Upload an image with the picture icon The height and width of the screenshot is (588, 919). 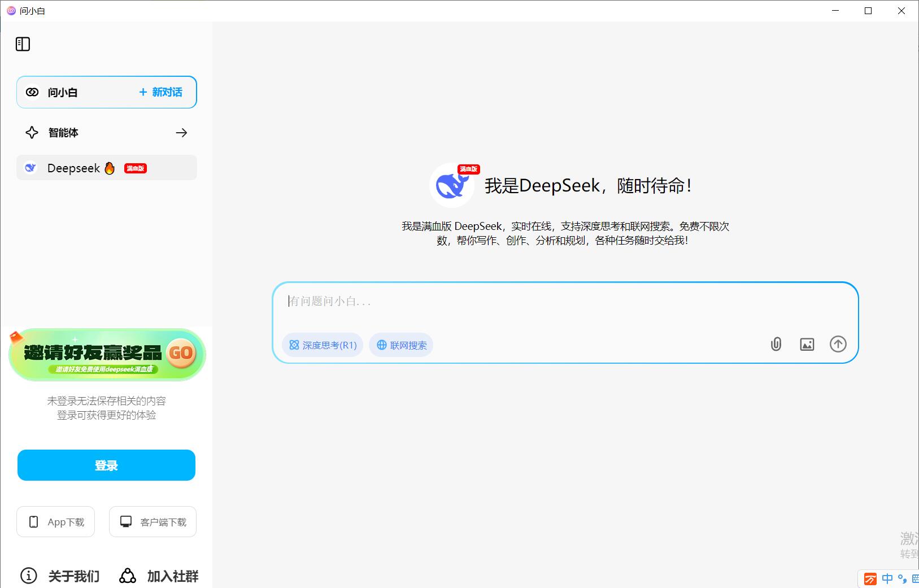coord(807,344)
